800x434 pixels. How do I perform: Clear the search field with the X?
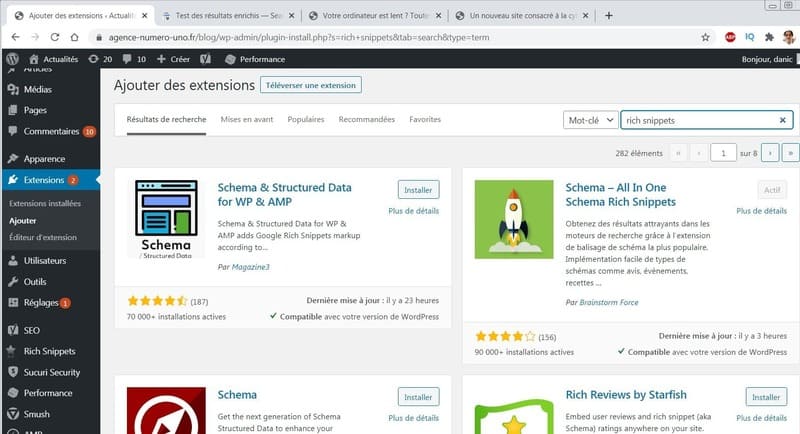[783, 120]
